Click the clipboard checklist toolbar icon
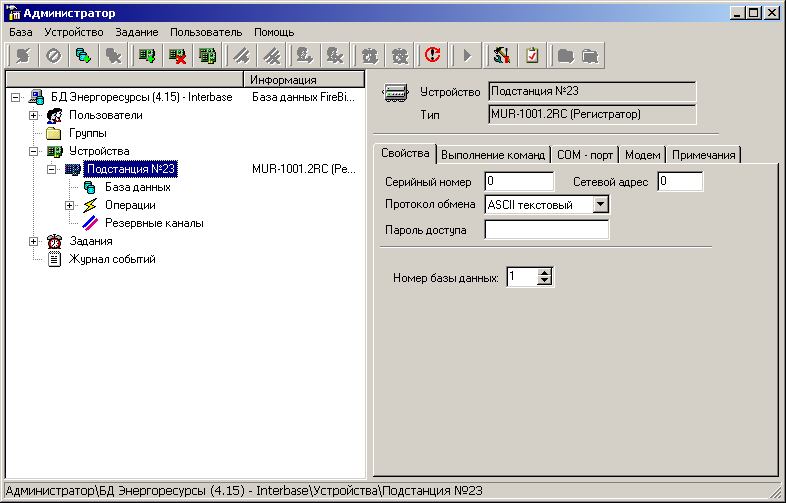This screenshot has height=503, width=786. (x=532, y=55)
